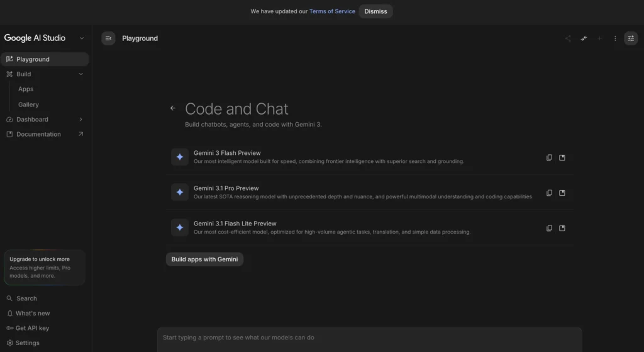The image size is (644, 352).
Task: Open the Google AI Studio dropdown chevron
Action: (82, 38)
